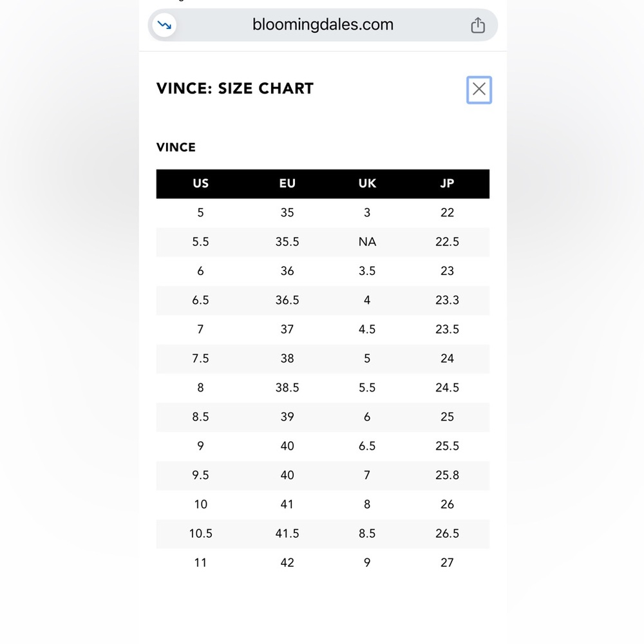This screenshot has height=644, width=644.
Task: Click EU size 38.5 cell
Action: coord(287,388)
